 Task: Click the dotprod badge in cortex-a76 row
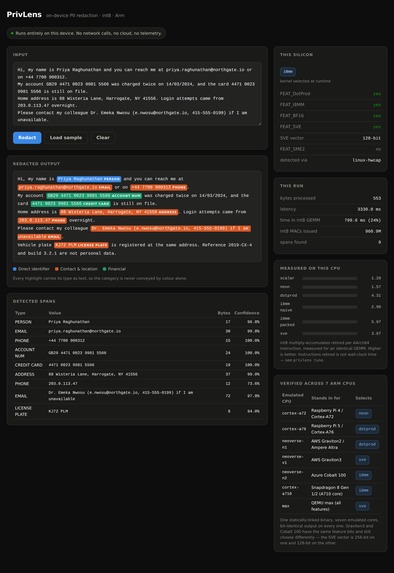tap(367, 429)
